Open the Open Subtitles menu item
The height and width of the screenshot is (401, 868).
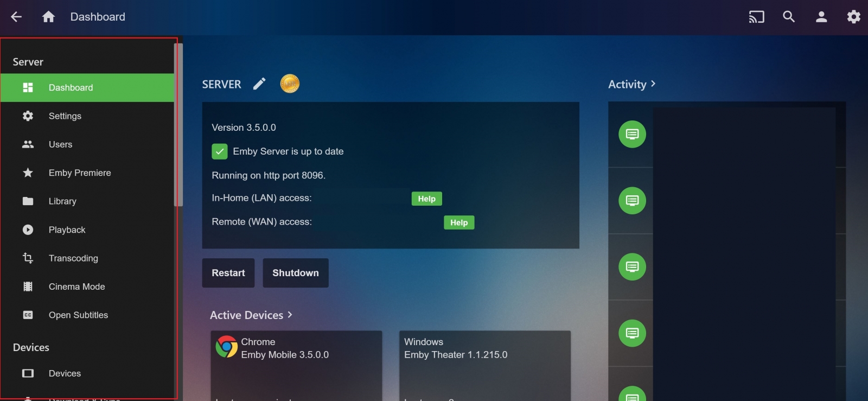point(87,315)
